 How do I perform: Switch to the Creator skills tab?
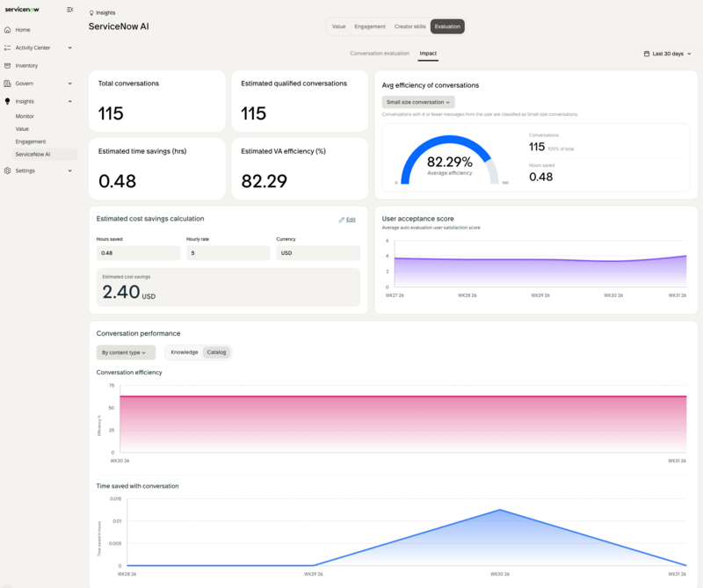click(x=409, y=26)
